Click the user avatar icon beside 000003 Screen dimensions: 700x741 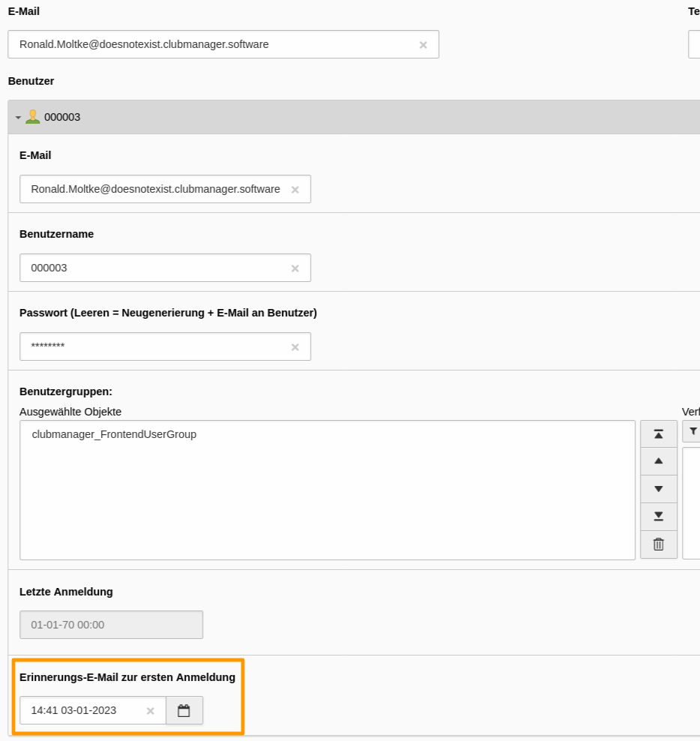pyautogui.click(x=32, y=116)
